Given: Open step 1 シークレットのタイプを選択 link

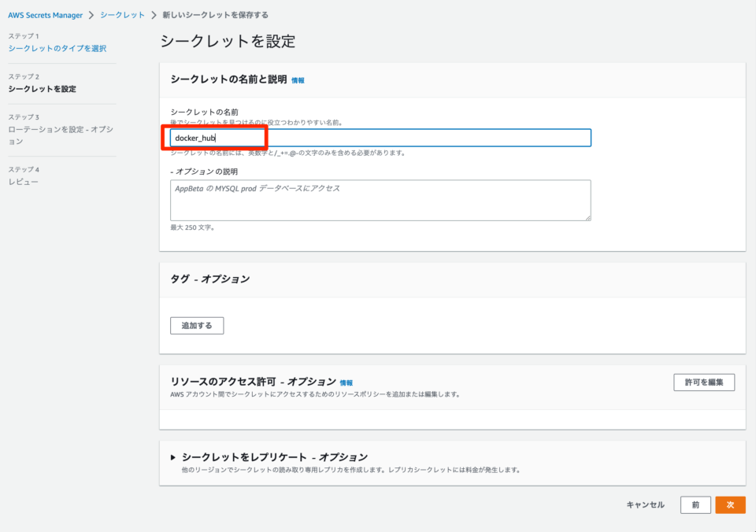Looking at the screenshot, I should tap(57, 48).
